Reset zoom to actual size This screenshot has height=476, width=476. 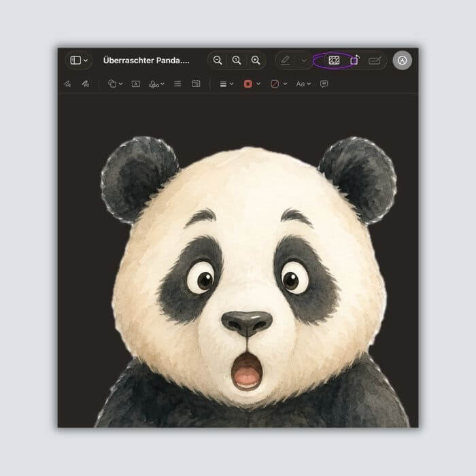237,61
